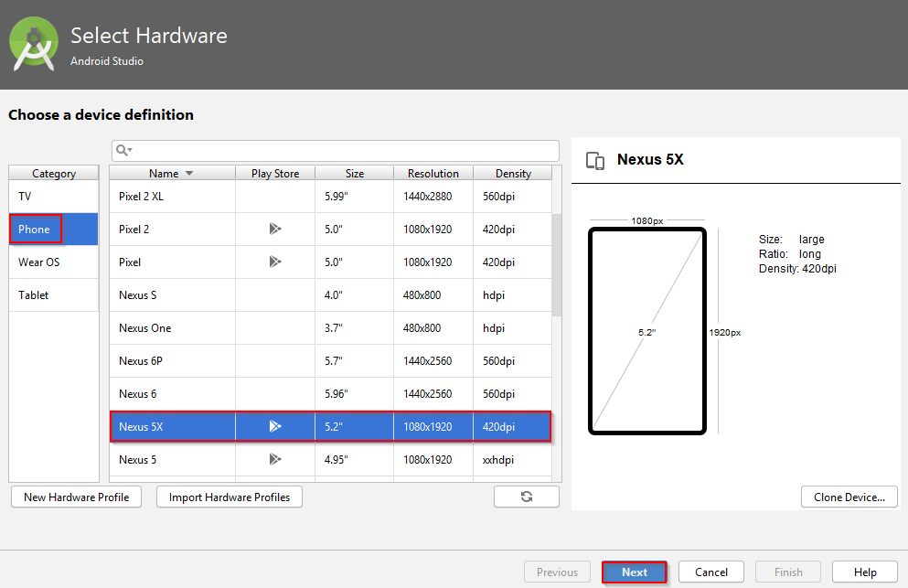Select the Nexus S device

pos(330,294)
